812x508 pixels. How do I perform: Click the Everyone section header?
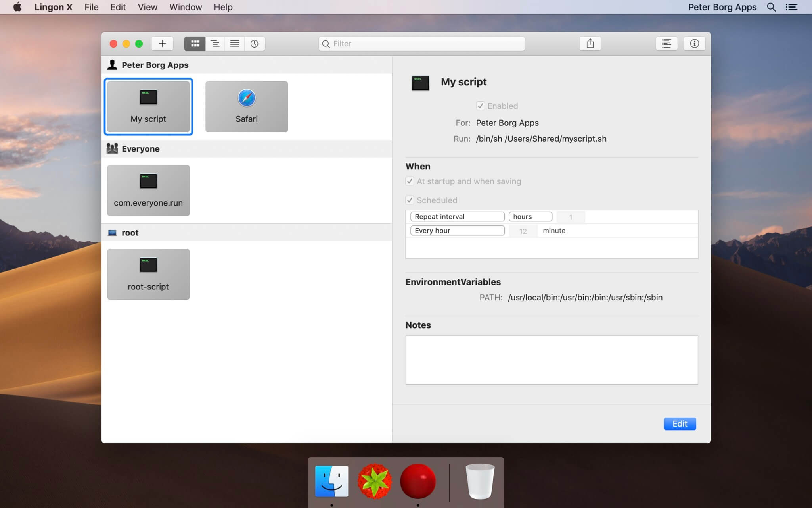click(x=247, y=148)
